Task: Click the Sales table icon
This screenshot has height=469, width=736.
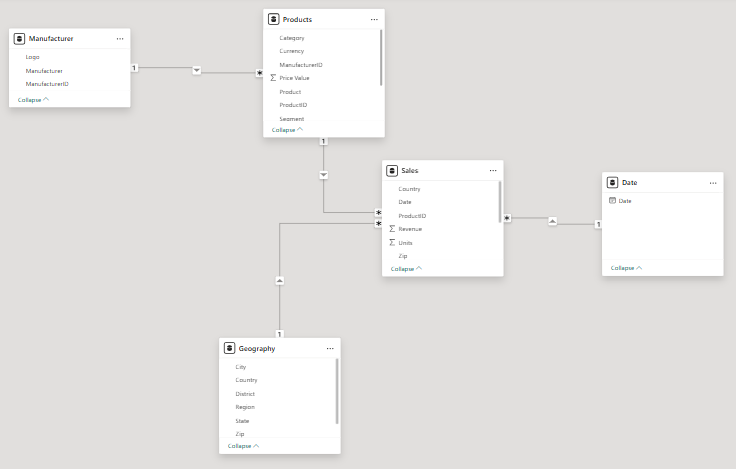Action: coord(392,170)
